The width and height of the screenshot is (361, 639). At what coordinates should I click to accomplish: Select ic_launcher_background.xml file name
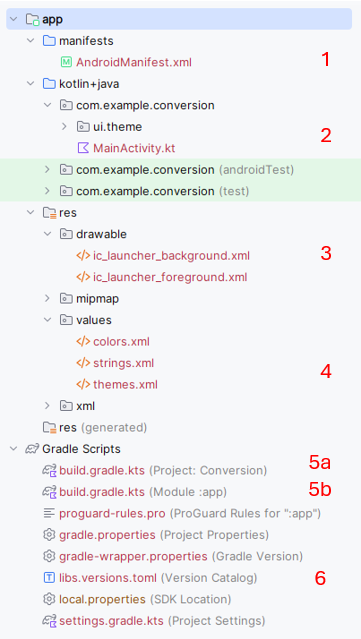point(171,256)
